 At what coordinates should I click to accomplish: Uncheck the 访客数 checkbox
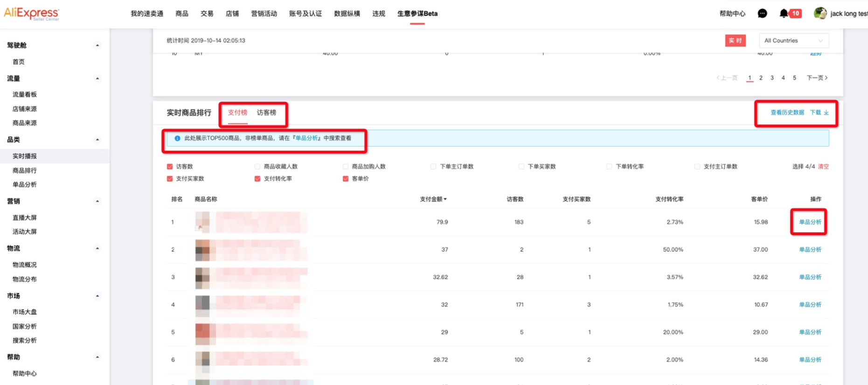(x=170, y=167)
